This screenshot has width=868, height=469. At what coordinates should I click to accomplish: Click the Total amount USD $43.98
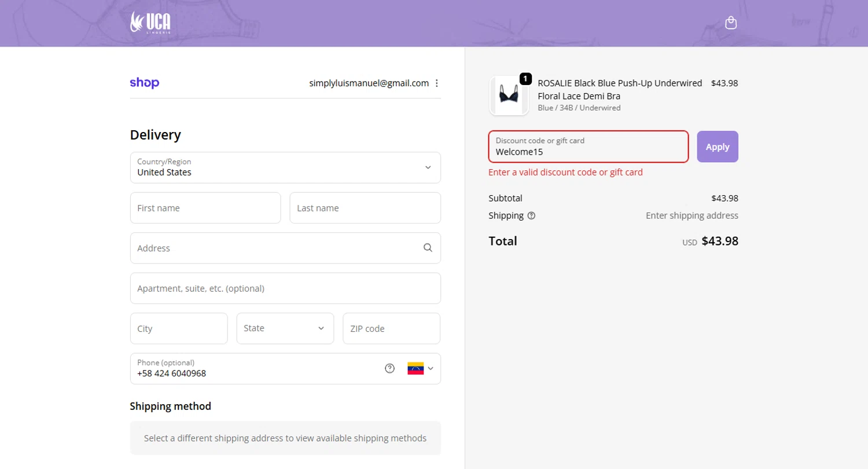[x=710, y=241]
